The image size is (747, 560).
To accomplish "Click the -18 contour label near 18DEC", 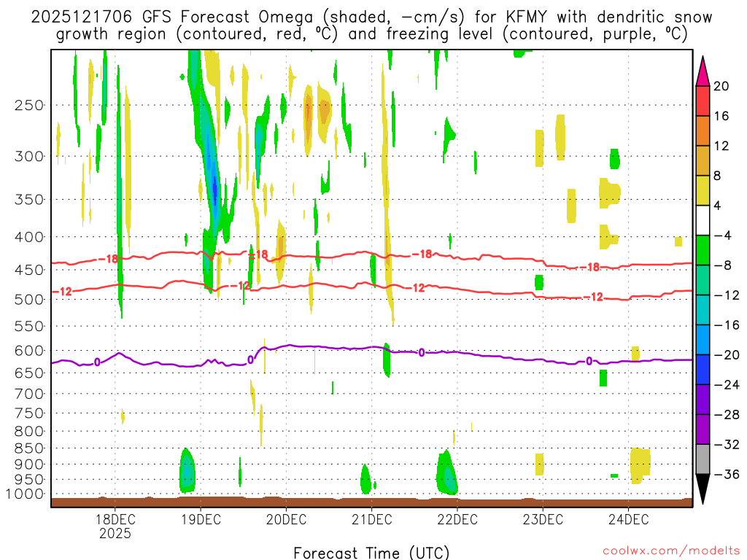I will [108, 259].
